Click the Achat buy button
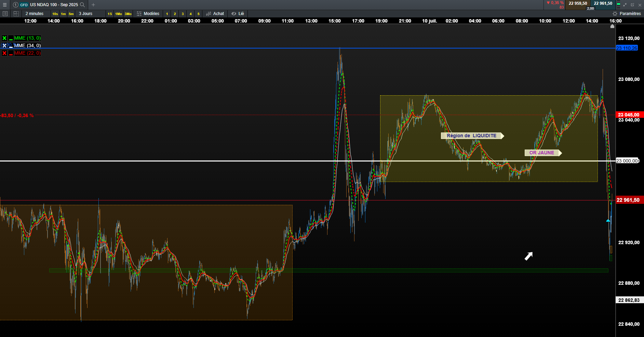 215,14
